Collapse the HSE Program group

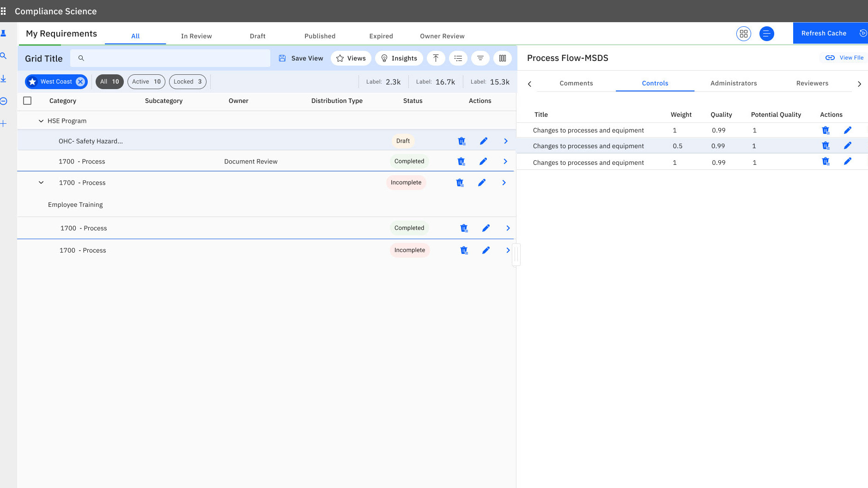click(41, 121)
